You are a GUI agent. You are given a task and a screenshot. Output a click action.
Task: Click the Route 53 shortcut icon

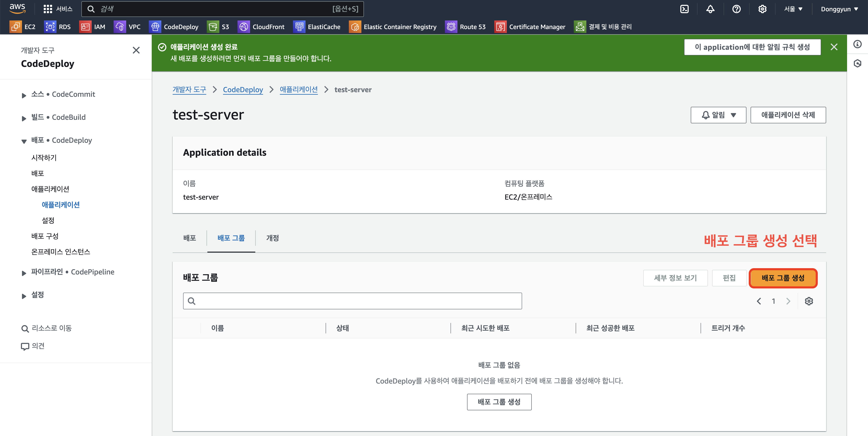451,27
